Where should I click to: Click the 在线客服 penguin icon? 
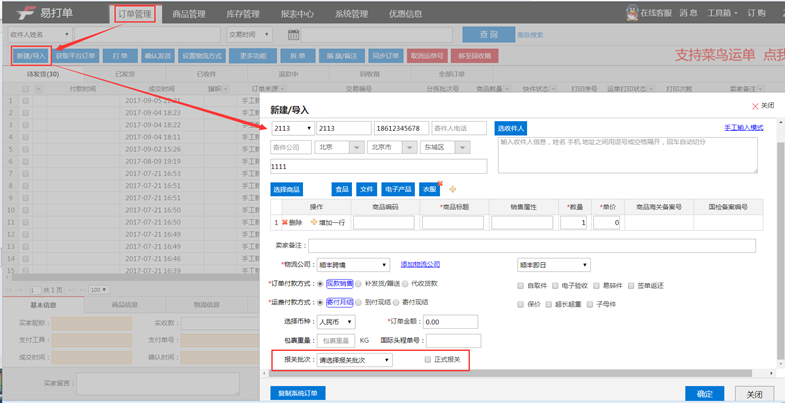[632, 13]
